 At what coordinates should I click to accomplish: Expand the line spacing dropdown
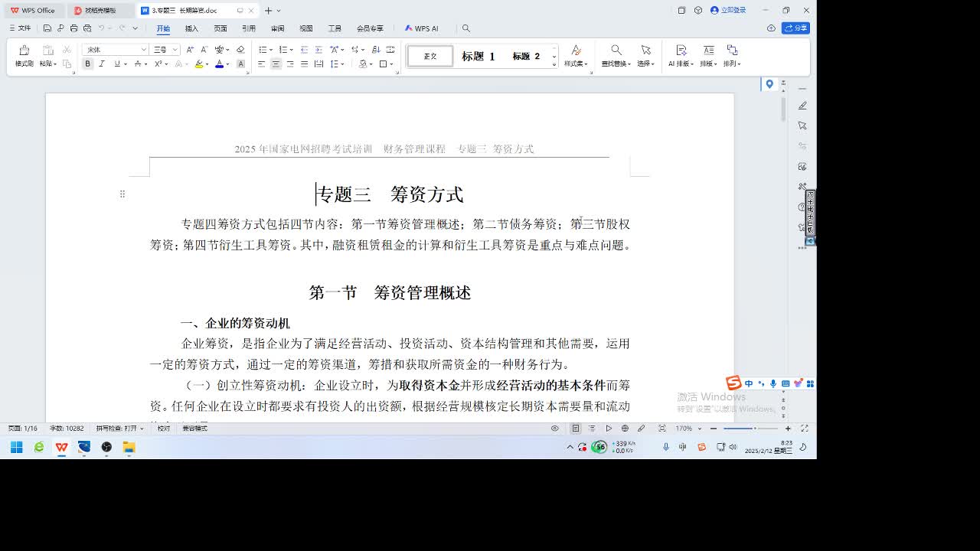343,64
